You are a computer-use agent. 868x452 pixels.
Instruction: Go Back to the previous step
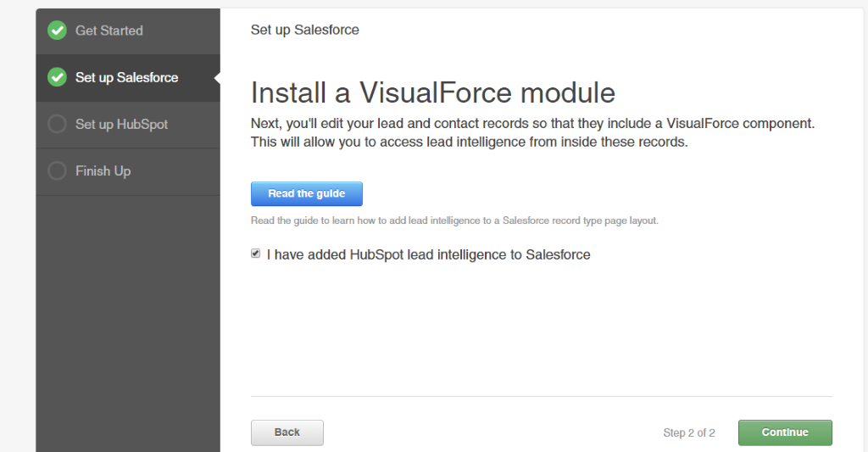click(287, 432)
